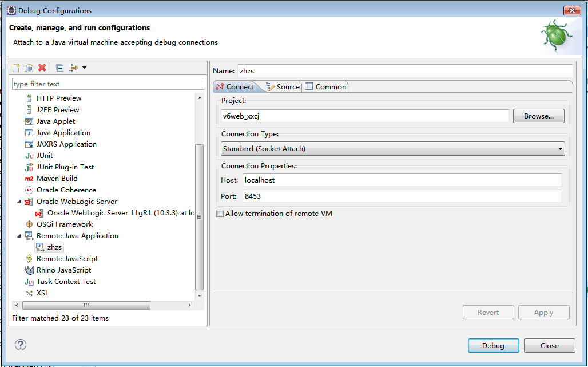
Task: Click the Debug button
Action: (493, 346)
